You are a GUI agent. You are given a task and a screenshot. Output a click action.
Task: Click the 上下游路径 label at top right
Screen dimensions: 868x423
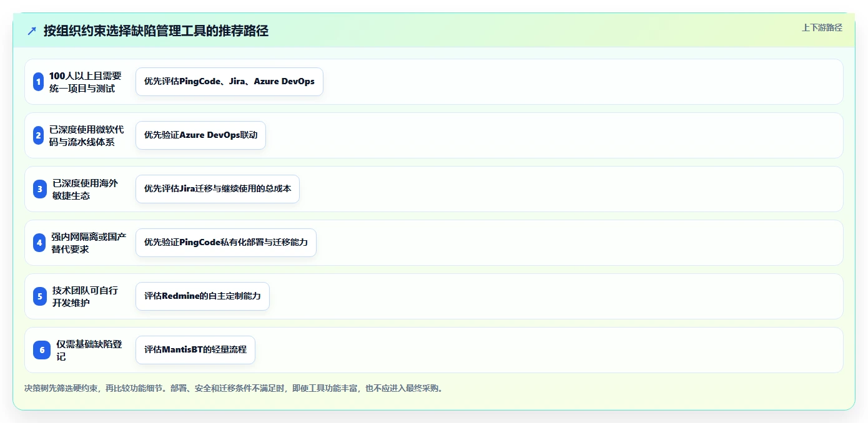(x=822, y=27)
